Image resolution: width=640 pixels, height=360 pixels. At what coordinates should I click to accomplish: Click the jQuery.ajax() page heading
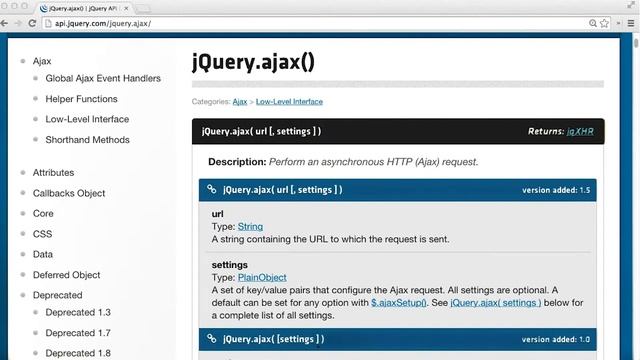coord(253,62)
